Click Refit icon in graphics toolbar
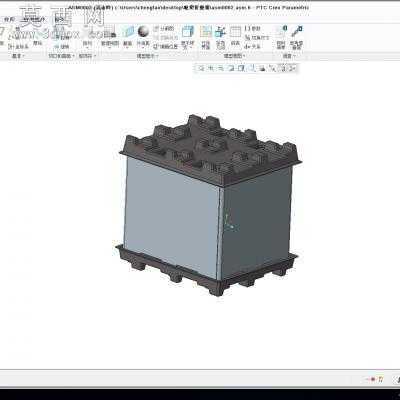 201,68
